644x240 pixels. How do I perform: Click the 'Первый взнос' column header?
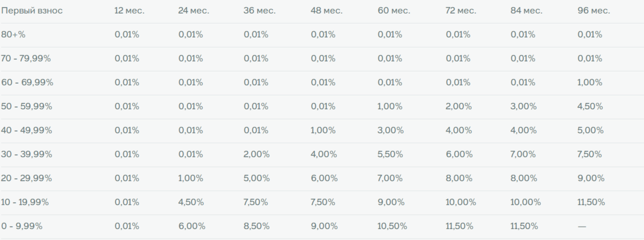pos(32,11)
